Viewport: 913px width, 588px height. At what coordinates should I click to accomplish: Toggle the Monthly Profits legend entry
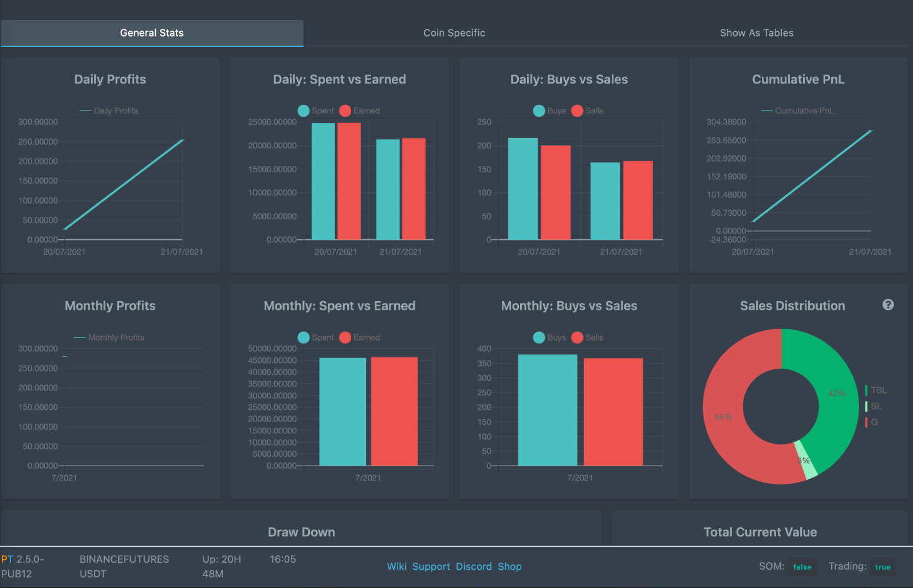(x=109, y=338)
